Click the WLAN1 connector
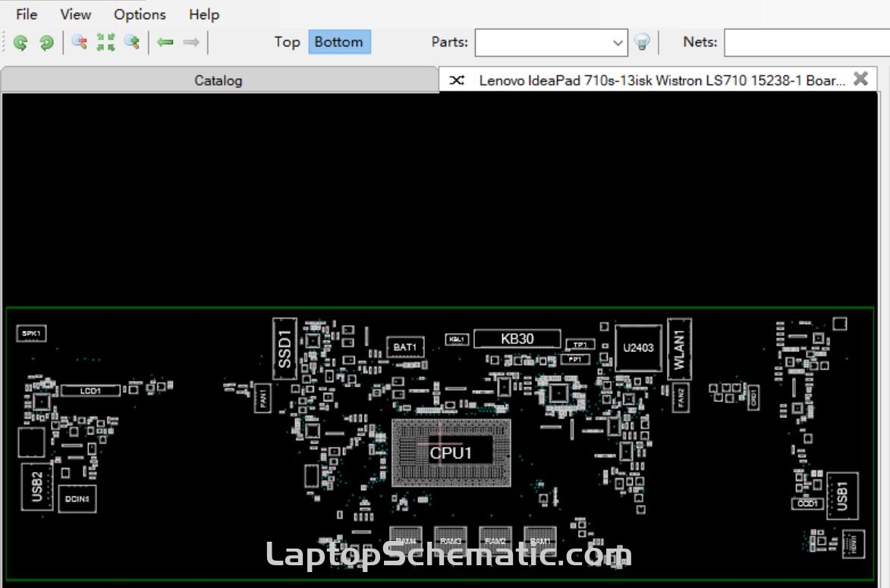 pos(679,349)
